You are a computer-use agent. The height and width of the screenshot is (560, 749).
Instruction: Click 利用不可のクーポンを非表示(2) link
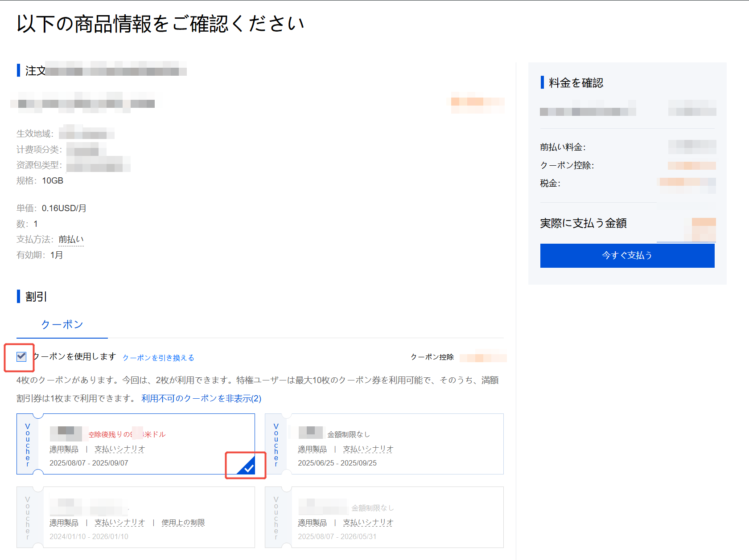[201, 398]
